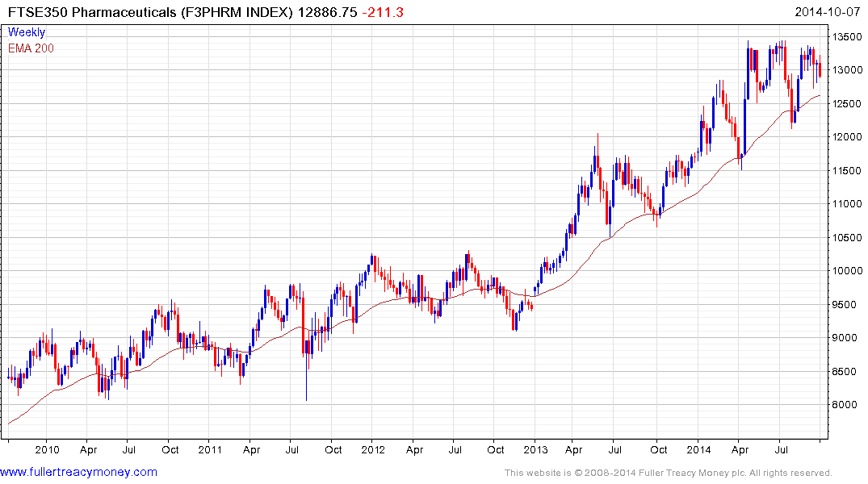Click the last red candle near 13000
The height and width of the screenshot is (484, 868).
pos(820,69)
